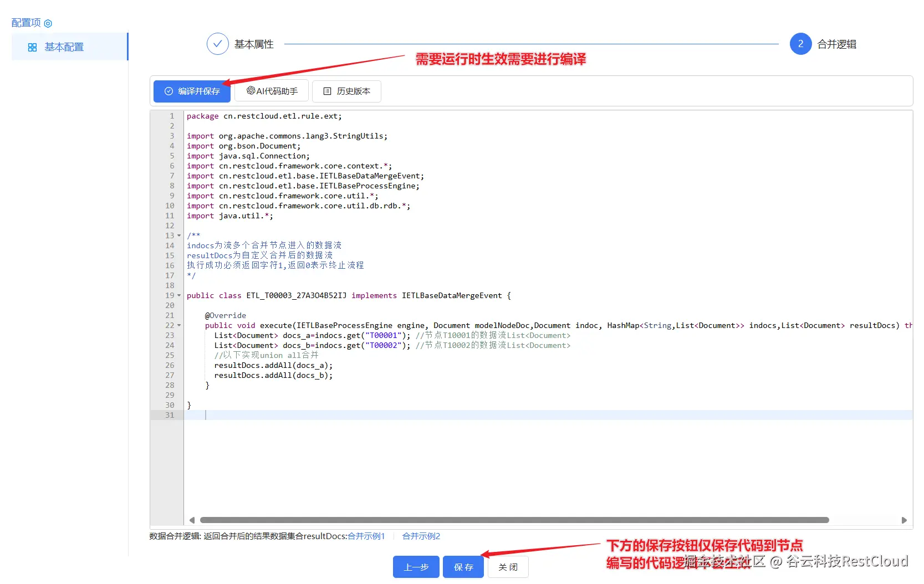Click the resultDocs为自定义合并后的数据流 comment line
924x584 pixels.
coord(260,255)
